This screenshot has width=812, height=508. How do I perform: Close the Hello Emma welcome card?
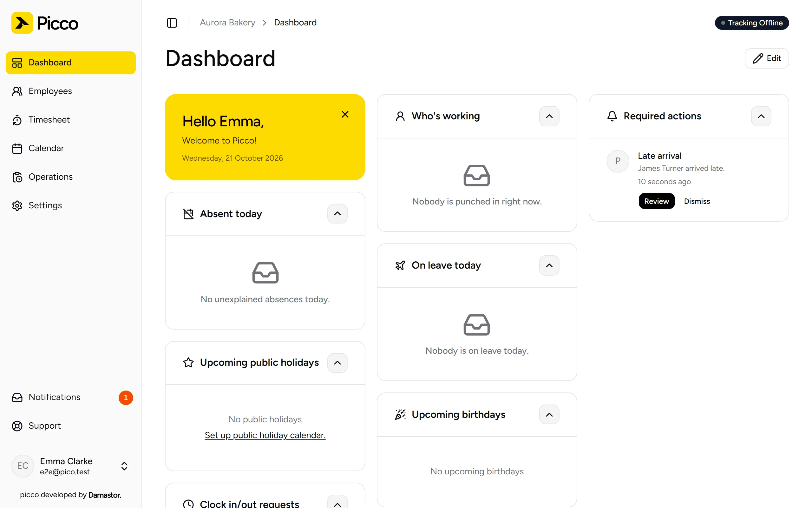[x=345, y=115]
